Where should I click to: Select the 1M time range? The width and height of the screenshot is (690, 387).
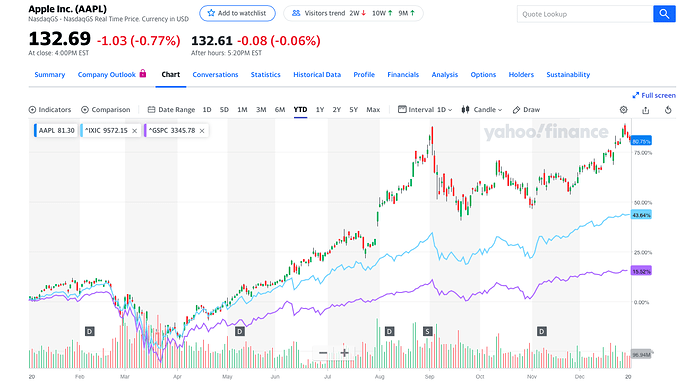point(242,110)
